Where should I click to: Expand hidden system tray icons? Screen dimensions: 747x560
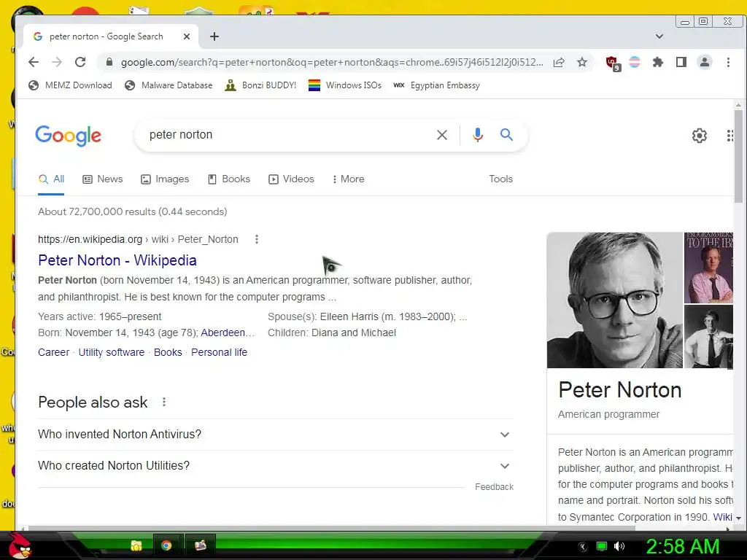[583, 547]
